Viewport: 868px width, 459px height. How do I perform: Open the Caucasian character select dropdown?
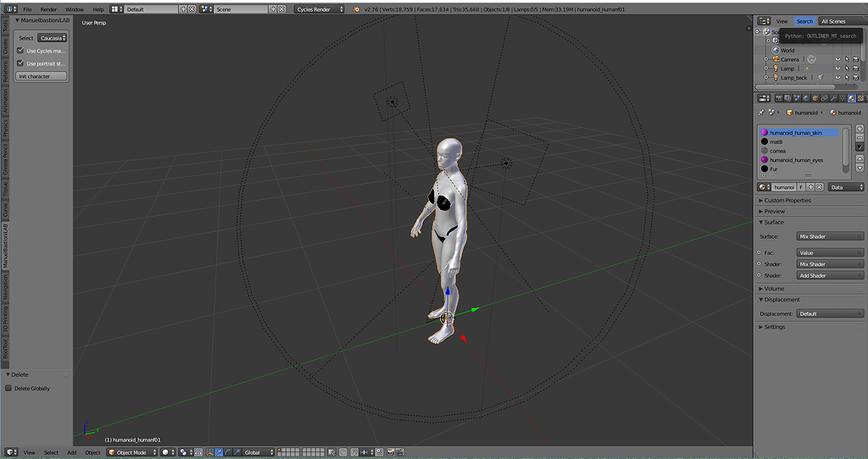pos(53,38)
